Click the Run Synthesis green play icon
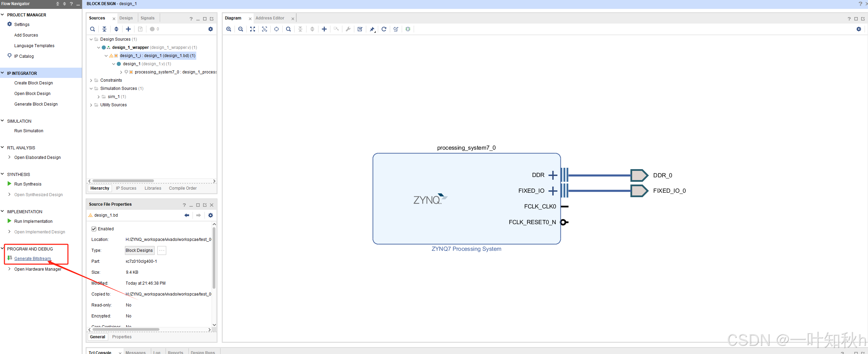868x354 pixels. click(10, 184)
